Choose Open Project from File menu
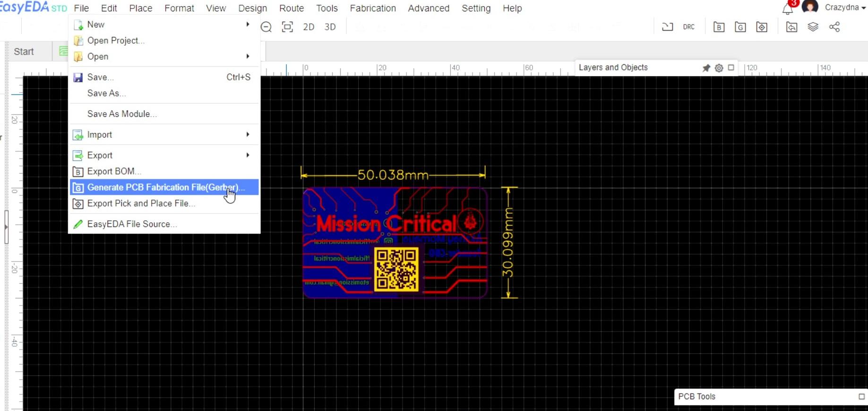The image size is (868, 411). pos(164,41)
